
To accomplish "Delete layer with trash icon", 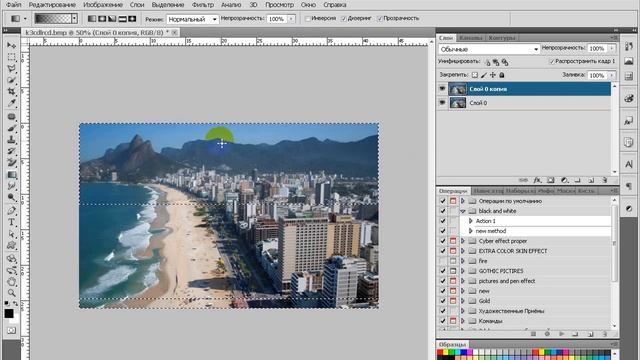I will click(x=604, y=180).
